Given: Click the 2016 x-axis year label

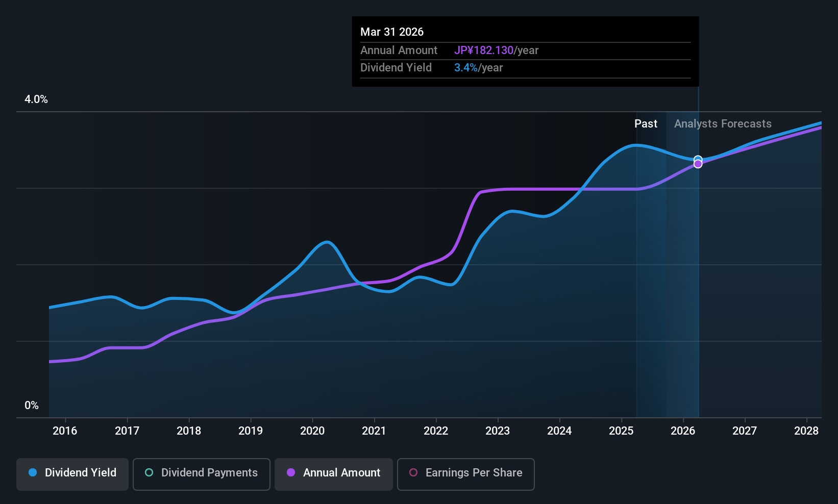Looking at the screenshot, I should [65, 431].
